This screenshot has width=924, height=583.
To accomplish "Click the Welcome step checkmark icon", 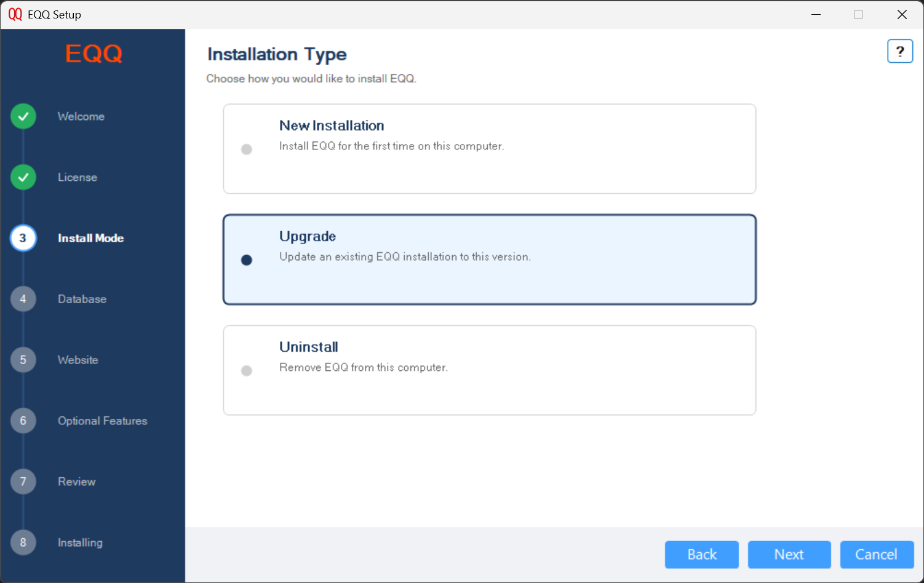I will coord(23,116).
